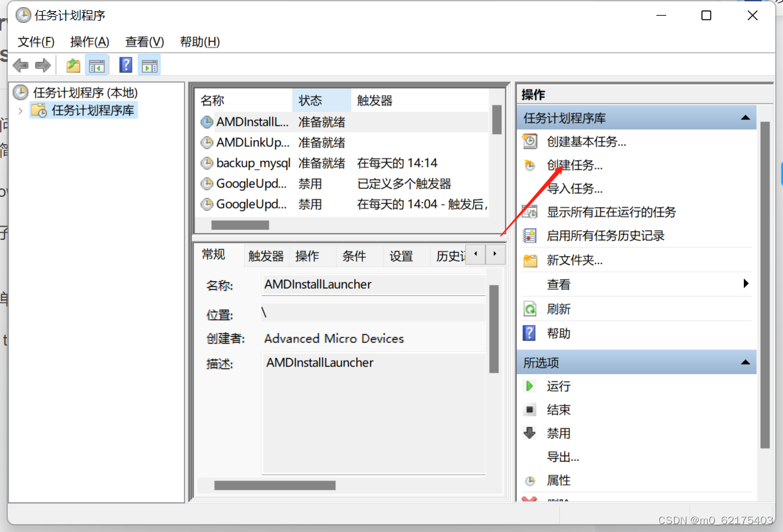Open the 查看 submenu arrow
Image resolution: width=783 pixels, height=532 pixels.
pos(746,284)
